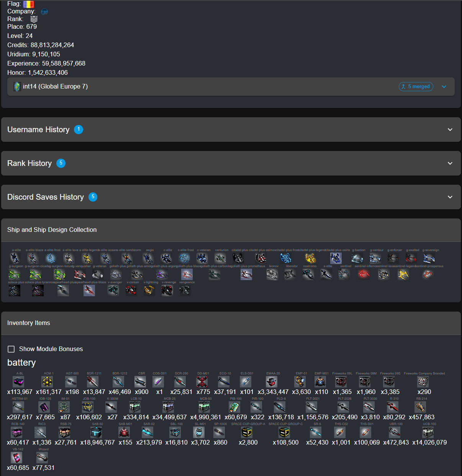Select the a-elite ship design
The height and width of the screenshot is (476, 462).
(15, 258)
